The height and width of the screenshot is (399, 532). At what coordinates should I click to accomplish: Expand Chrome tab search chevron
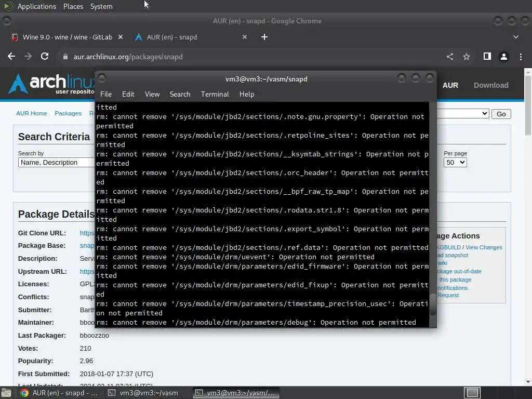[x=516, y=37]
